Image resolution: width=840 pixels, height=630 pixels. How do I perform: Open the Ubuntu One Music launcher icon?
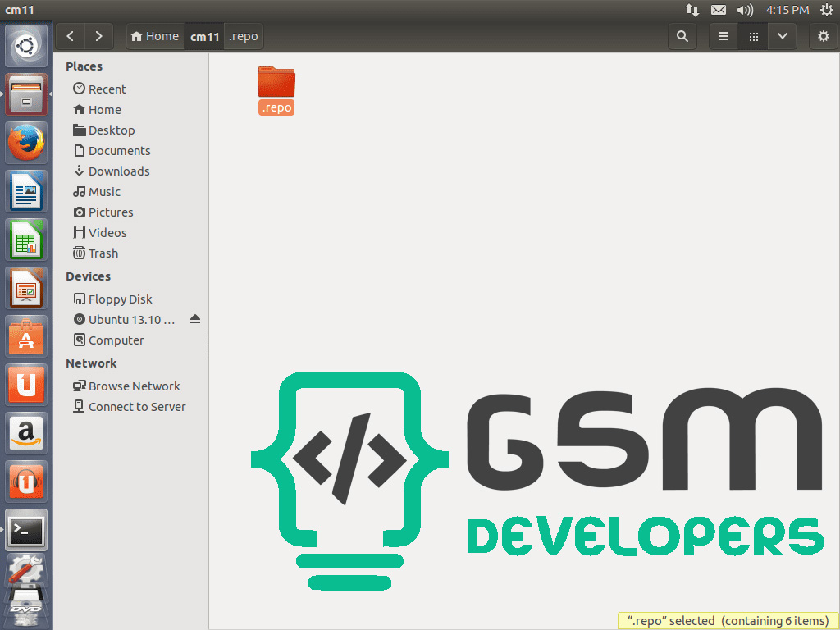[x=26, y=482]
